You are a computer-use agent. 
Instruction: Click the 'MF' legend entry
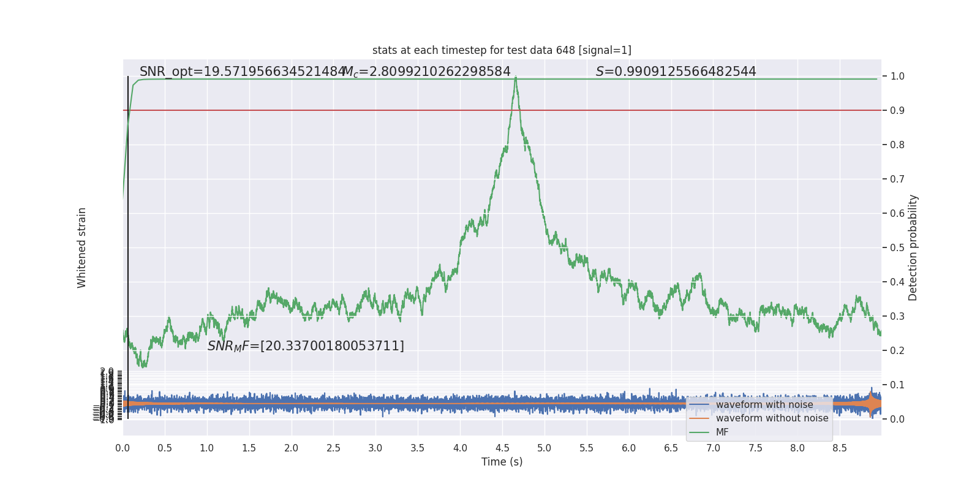point(722,432)
